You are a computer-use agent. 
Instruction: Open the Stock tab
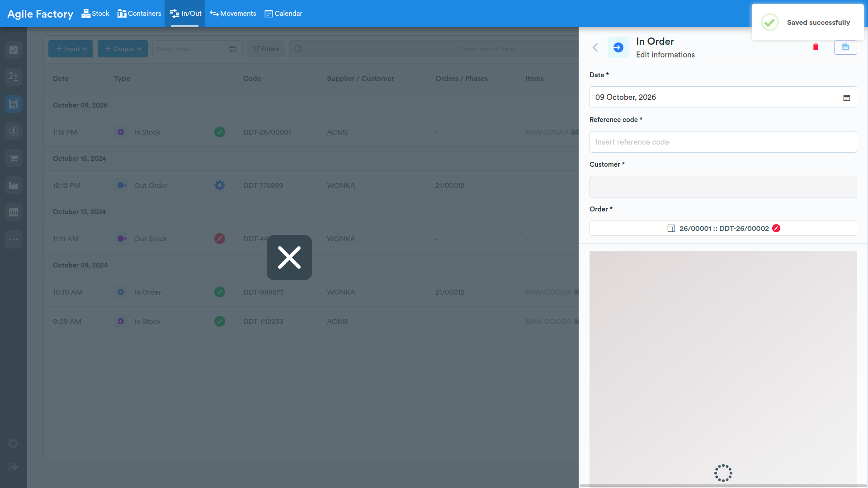(x=95, y=14)
